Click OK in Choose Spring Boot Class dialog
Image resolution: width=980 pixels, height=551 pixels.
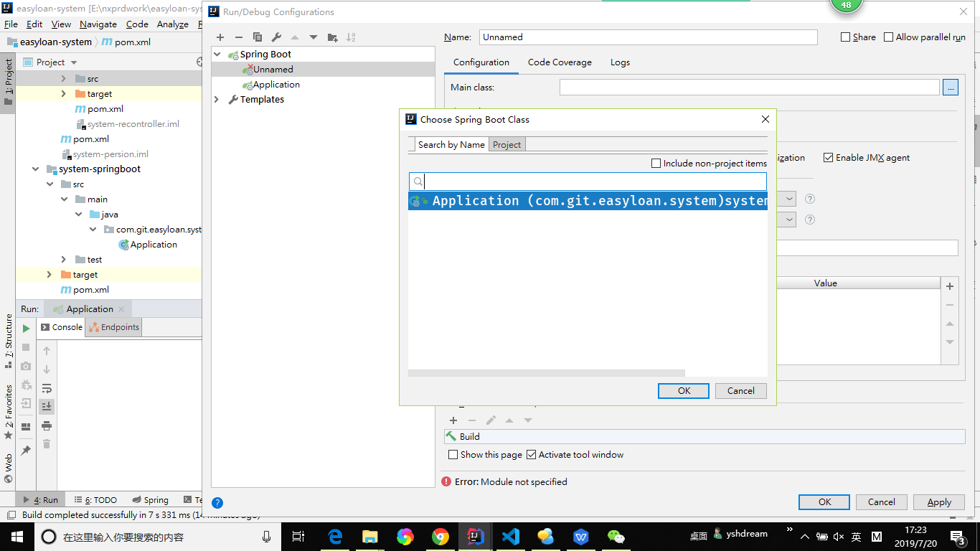(x=684, y=391)
